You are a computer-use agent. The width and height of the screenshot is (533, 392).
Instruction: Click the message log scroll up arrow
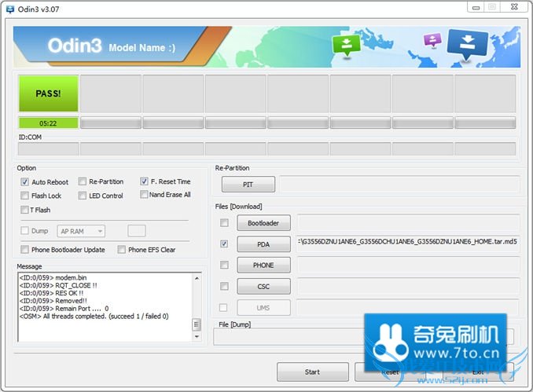tap(197, 279)
